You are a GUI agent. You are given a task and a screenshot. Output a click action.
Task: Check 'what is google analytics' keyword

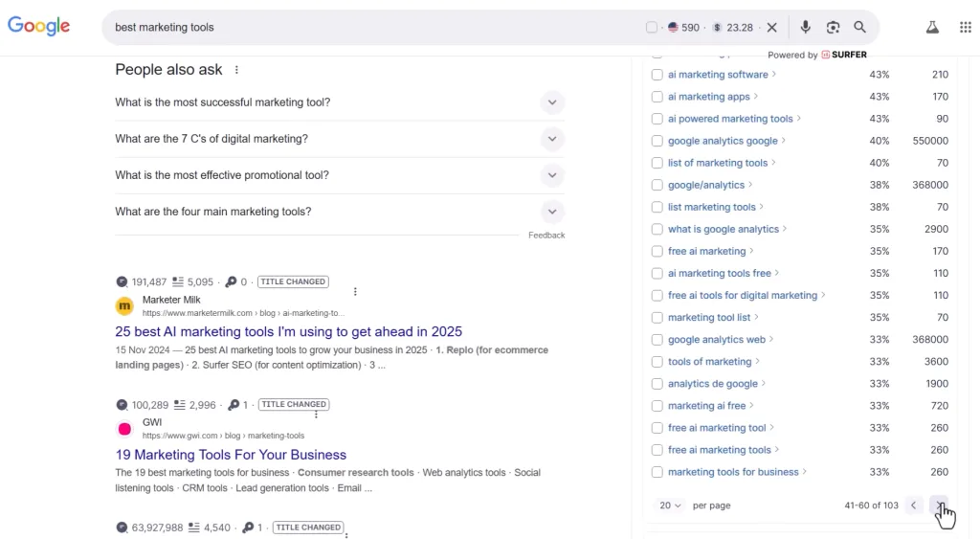click(657, 230)
